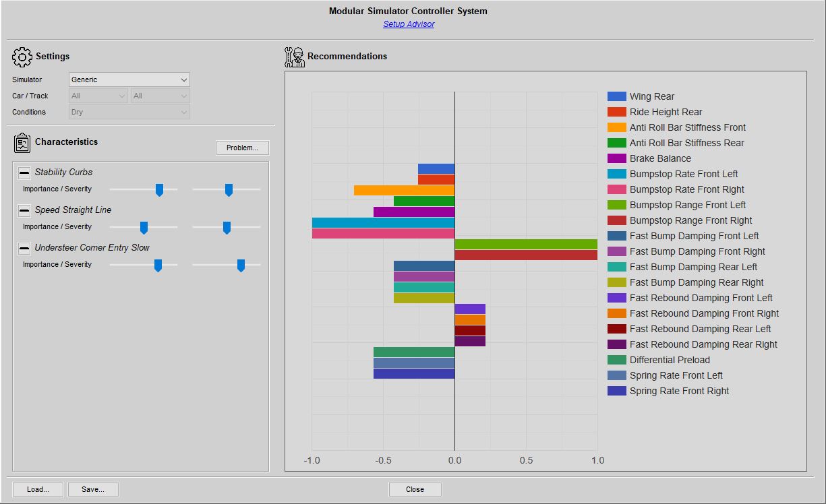
Task: Click the Stability Curbs characteristic title
Action: point(63,172)
